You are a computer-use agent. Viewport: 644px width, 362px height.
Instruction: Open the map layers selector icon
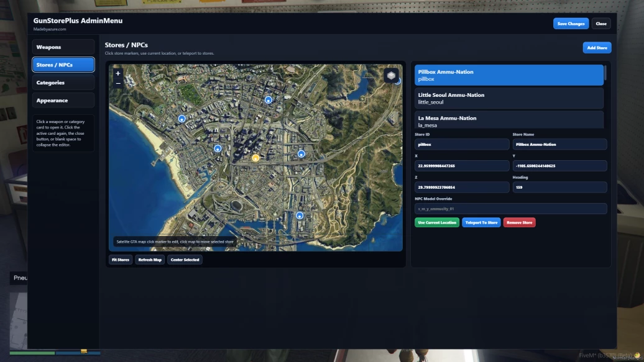tap(391, 76)
